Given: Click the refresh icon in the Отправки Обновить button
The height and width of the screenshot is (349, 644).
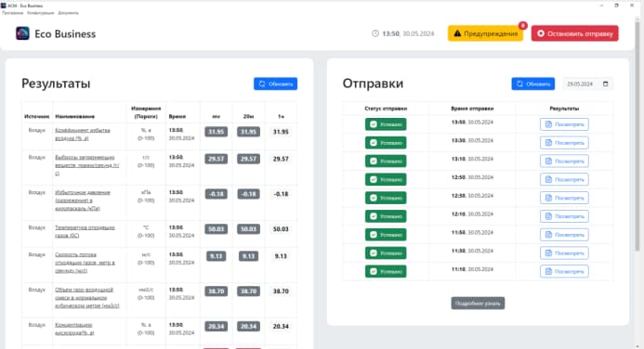Looking at the screenshot, I should coord(519,84).
